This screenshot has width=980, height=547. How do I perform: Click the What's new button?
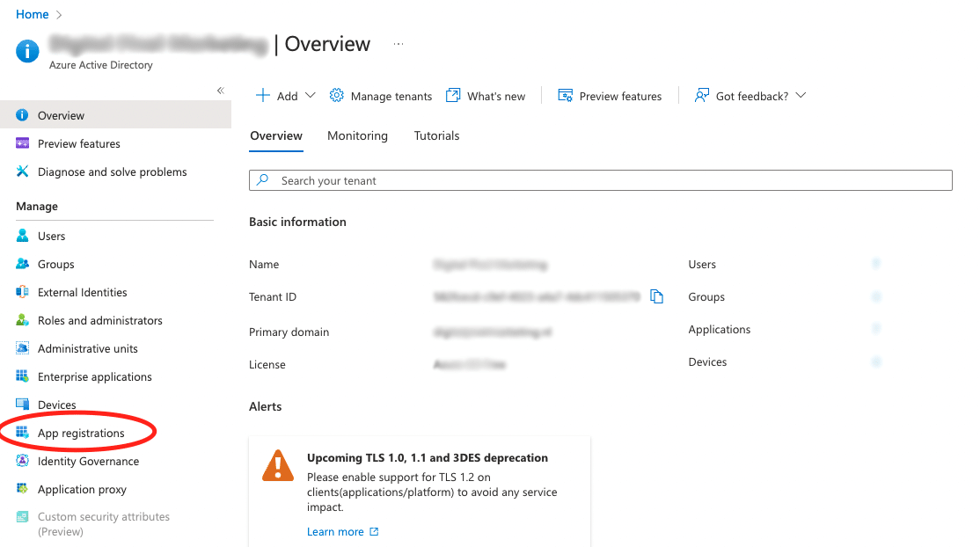(x=486, y=96)
